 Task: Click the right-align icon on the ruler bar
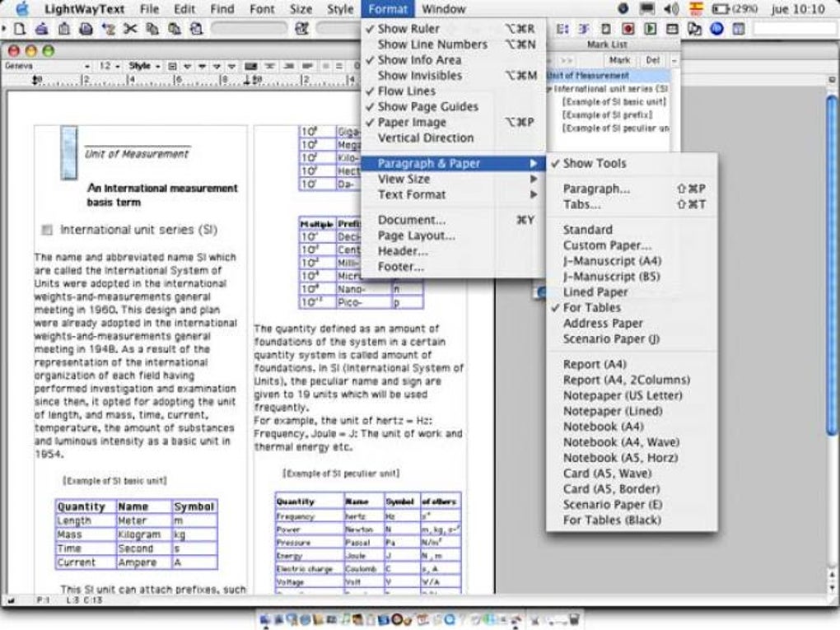289,66
